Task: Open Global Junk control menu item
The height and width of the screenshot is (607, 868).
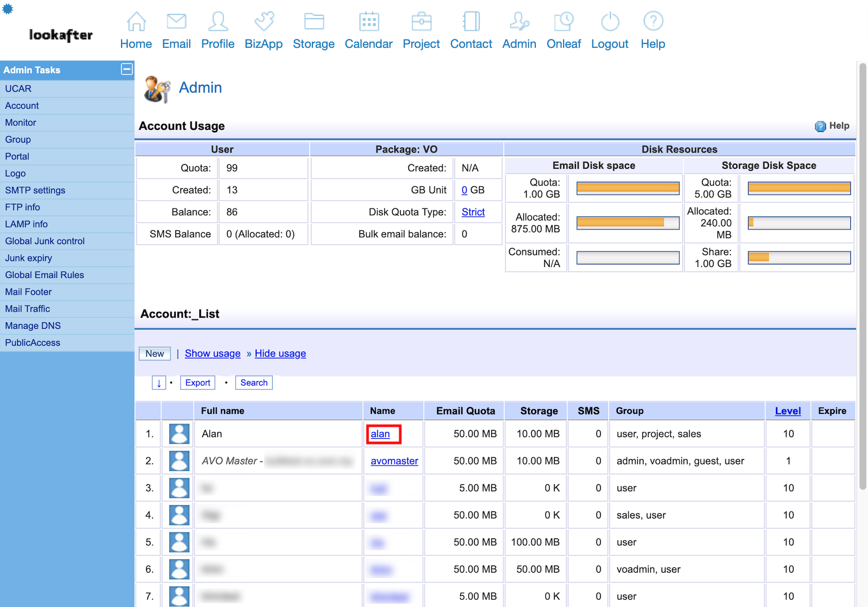Action: 45,241
